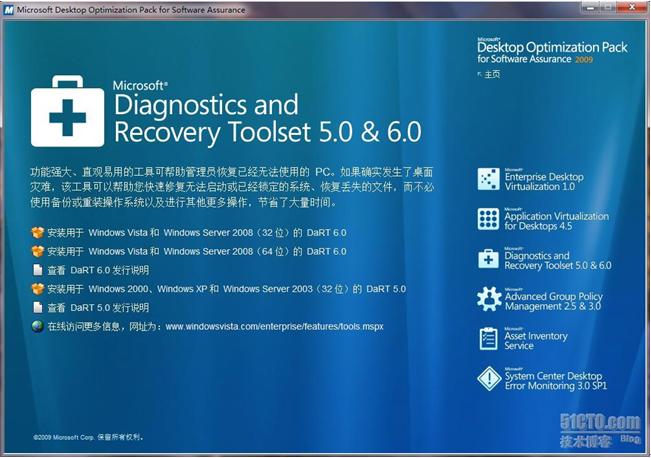Click the Enterprise Desktop Virtualization dice icon

coord(488,179)
